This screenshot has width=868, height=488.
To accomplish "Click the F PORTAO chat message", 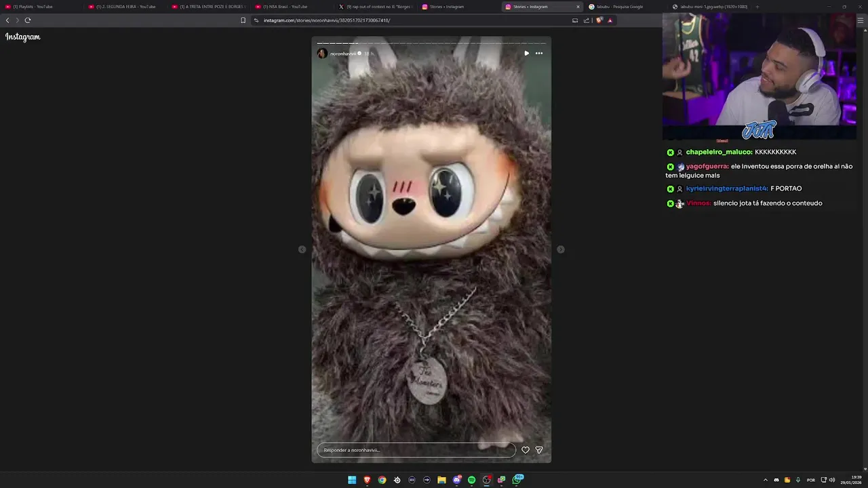I will [x=786, y=188].
